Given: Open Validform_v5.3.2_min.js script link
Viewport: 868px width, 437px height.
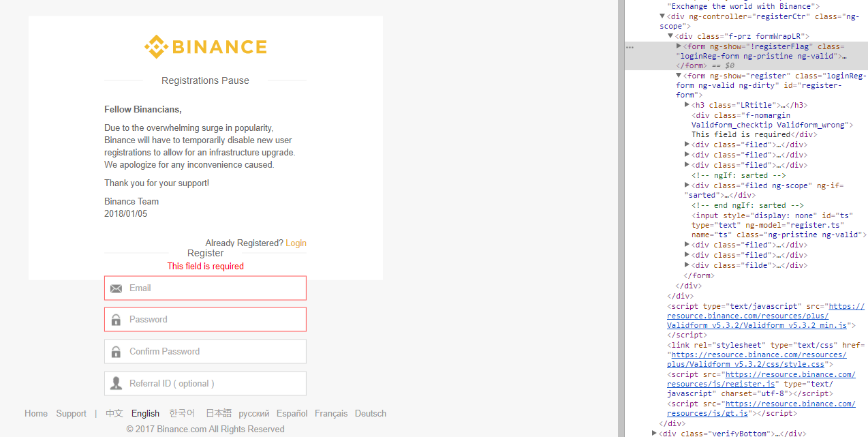Looking at the screenshot, I should pyautogui.click(x=766, y=316).
